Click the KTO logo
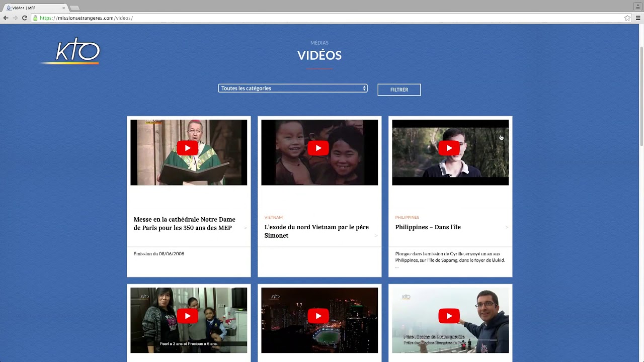The height and width of the screenshot is (362, 644). point(70,51)
